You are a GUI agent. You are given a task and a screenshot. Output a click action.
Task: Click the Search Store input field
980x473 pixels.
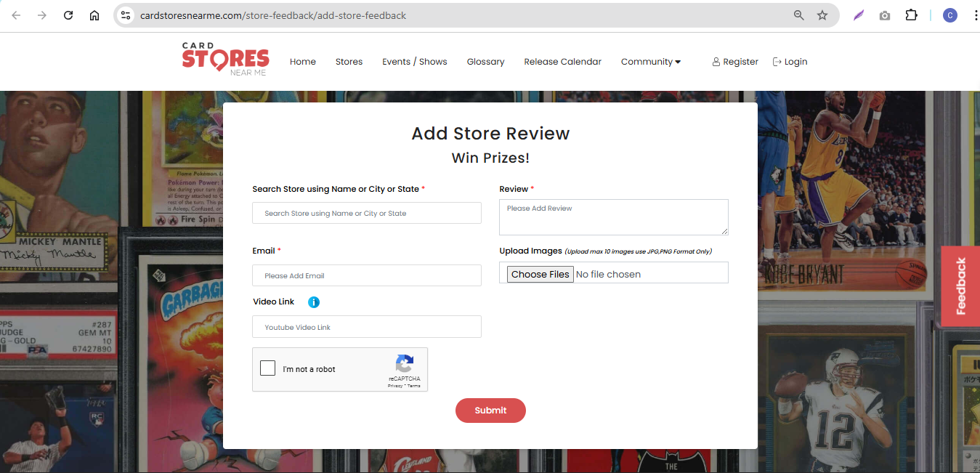click(x=367, y=213)
